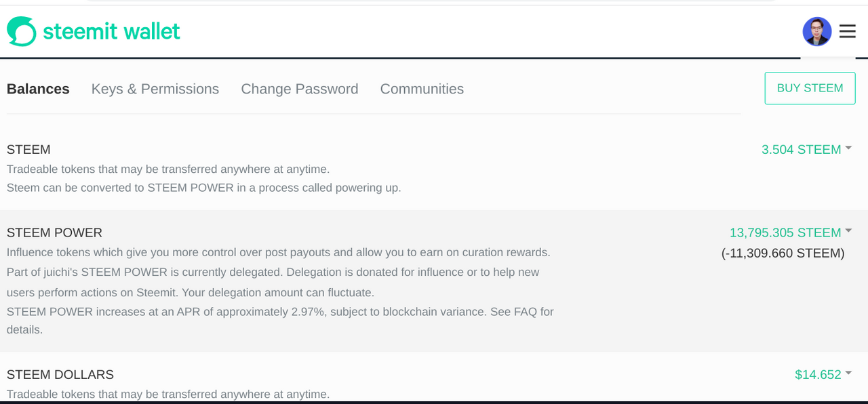Screen dimensions: 868x404
Task: Click the STEEM section heading
Action: click(x=28, y=149)
